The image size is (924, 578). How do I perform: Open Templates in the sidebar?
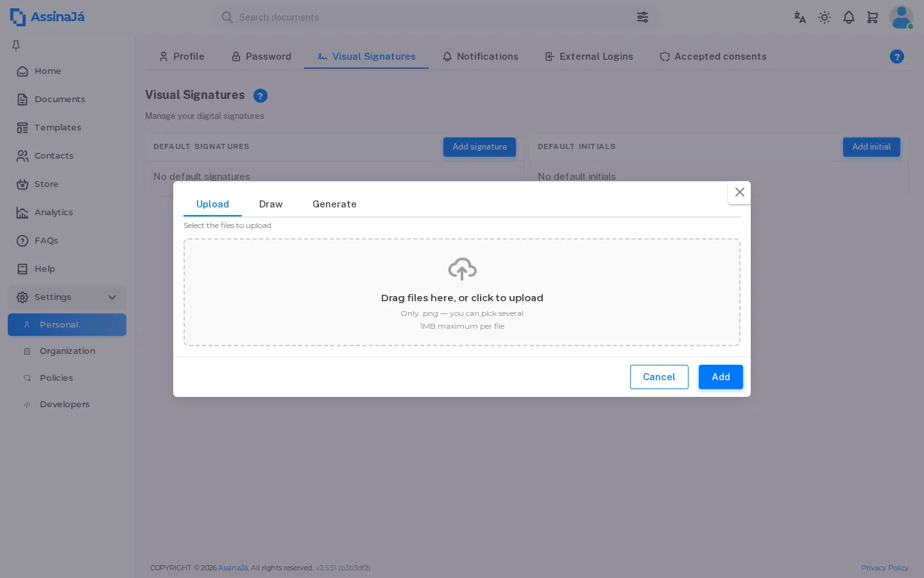(x=67, y=128)
